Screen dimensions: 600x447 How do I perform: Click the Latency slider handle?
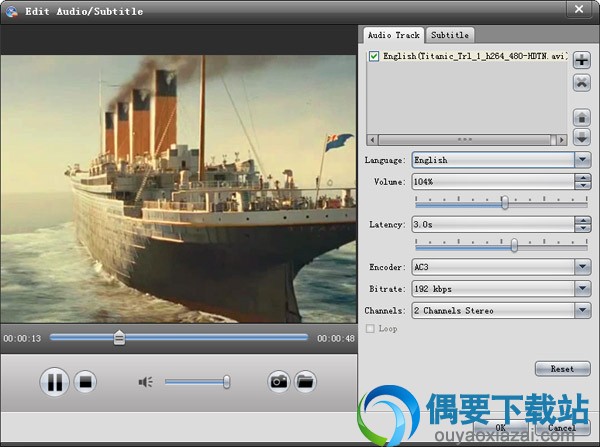pos(514,245)
